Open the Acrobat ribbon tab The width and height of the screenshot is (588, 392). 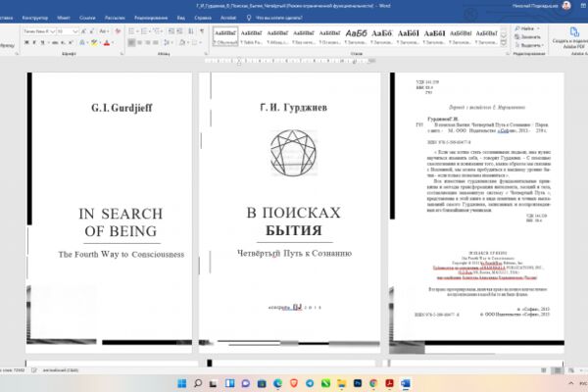tap(228, 18)
